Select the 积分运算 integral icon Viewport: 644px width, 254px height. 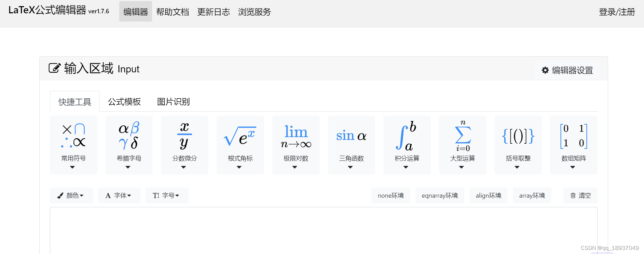(x=407, y=136)
